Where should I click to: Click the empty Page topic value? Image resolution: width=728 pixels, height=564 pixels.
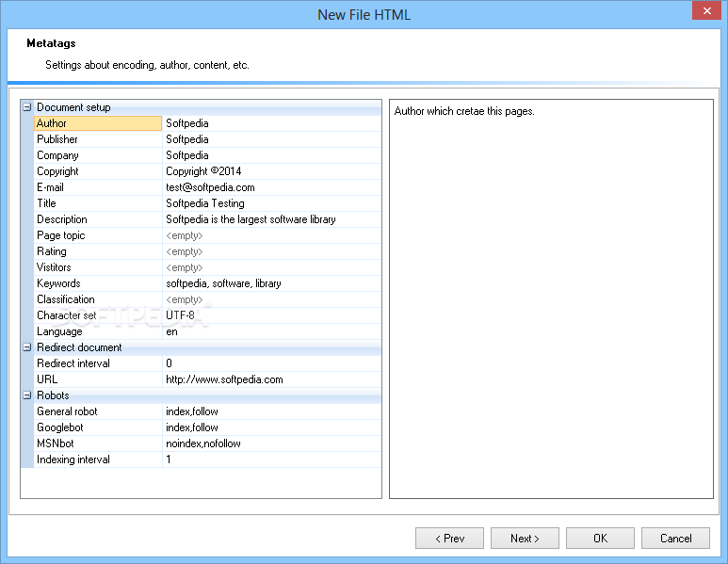[x=271, y=235]
